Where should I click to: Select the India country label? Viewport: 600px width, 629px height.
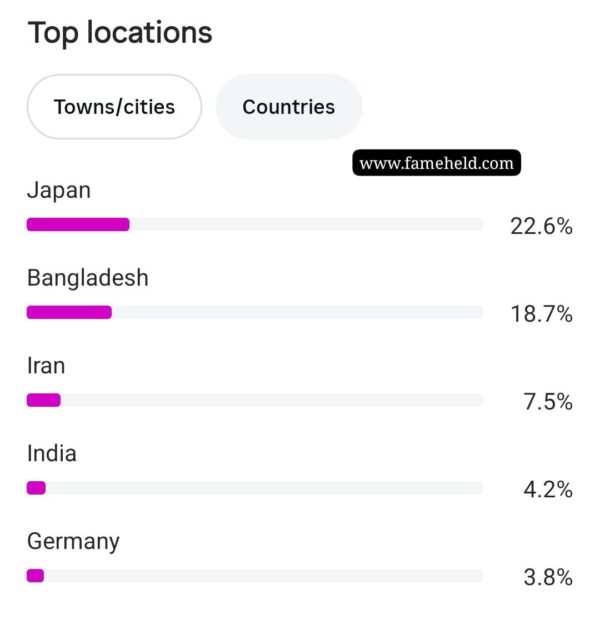point(52,454)
